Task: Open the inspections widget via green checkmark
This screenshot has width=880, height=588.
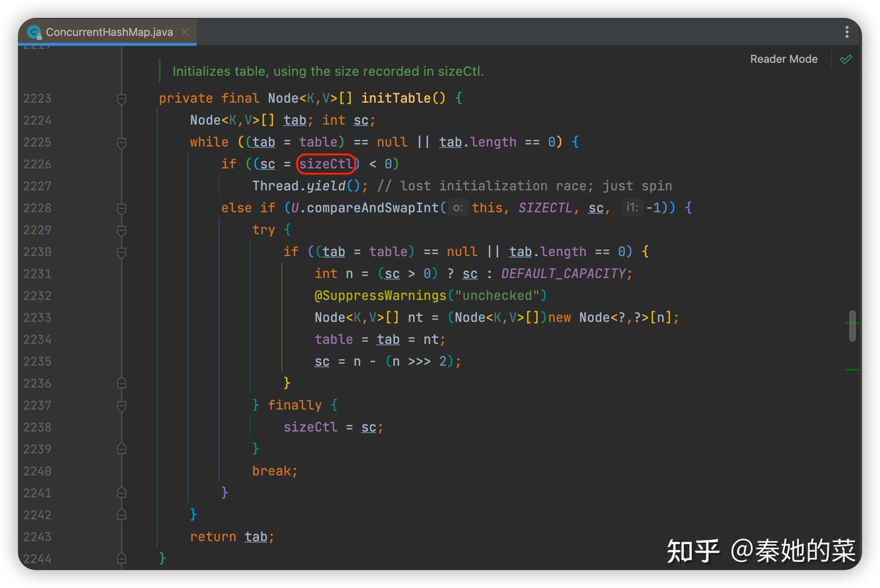Action: point(846,59)
